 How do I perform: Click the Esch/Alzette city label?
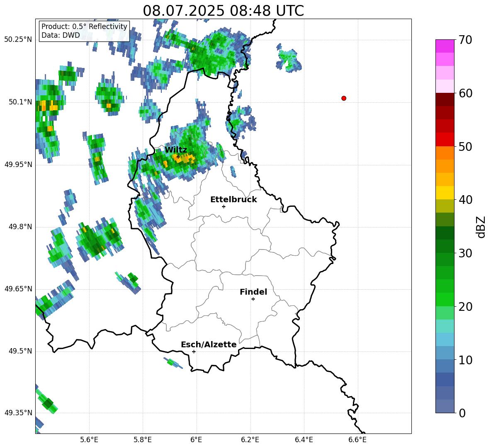209,344
